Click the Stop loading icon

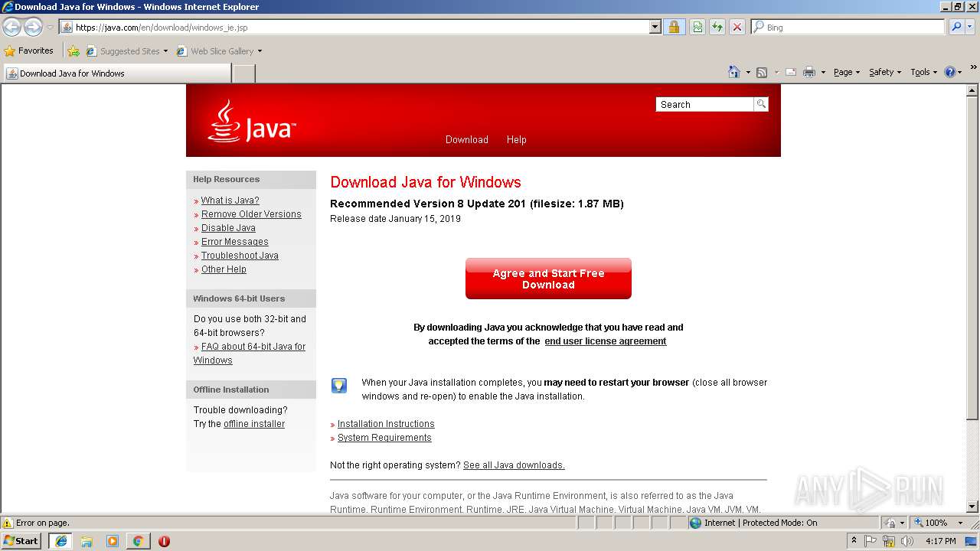click(x=737, y=27)
